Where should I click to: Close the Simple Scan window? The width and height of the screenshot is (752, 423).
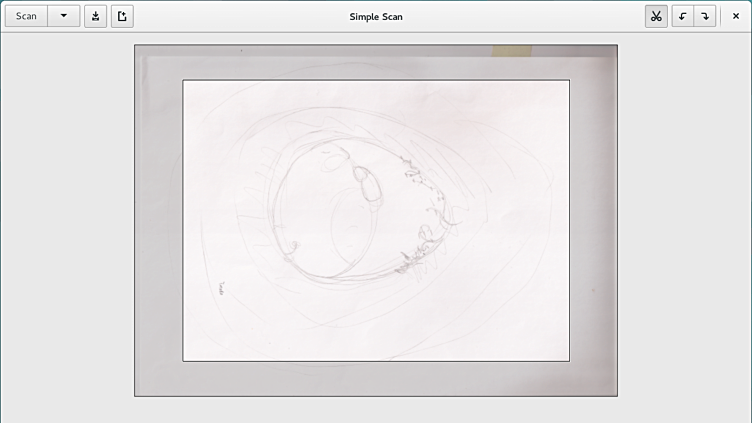tap(736, 16)
